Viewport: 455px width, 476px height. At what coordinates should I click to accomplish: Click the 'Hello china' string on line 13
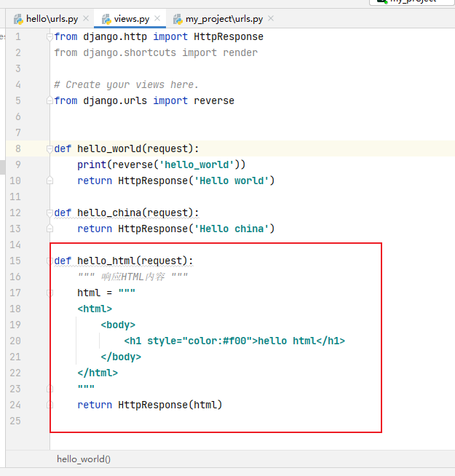click(232, 229)
